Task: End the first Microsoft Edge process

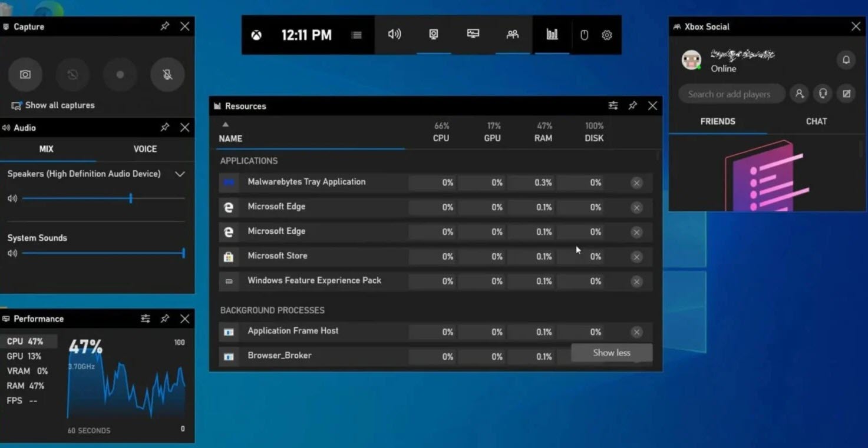Action: (x=636, y=208)
